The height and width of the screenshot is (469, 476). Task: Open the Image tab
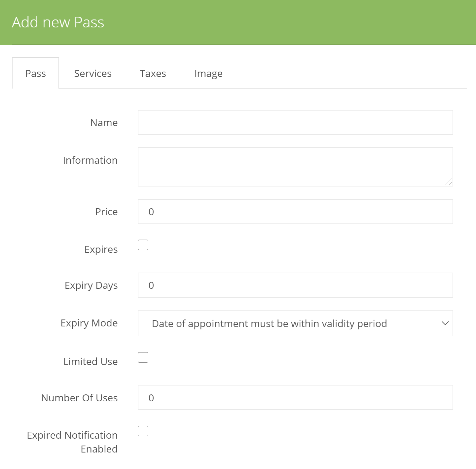[208, 73]
